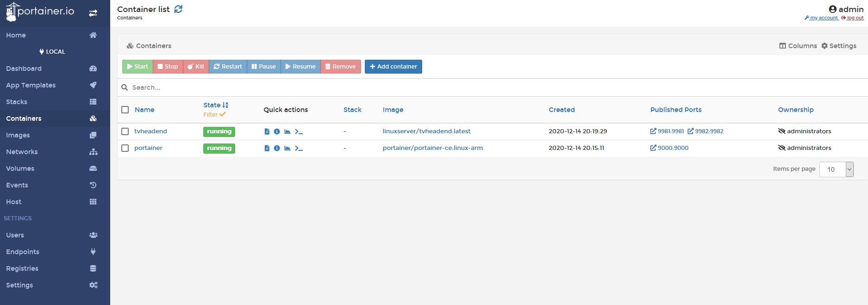Sort by Name column header
Screen dimensions: 868x305
144,110
